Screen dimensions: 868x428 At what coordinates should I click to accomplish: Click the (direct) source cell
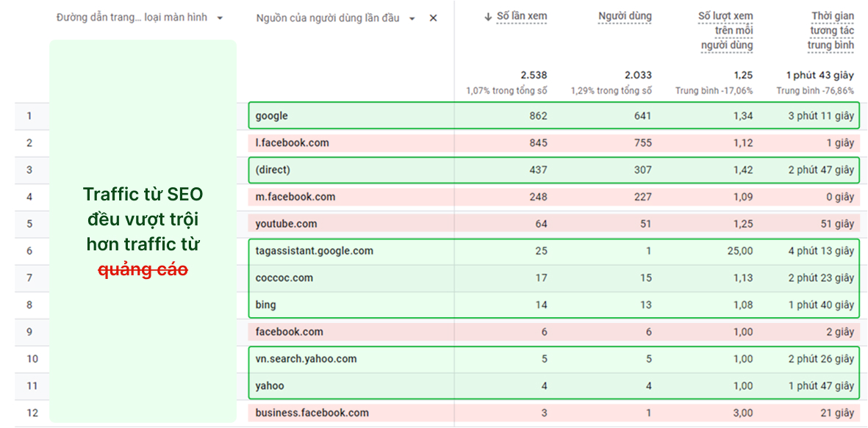pos(273,170)
